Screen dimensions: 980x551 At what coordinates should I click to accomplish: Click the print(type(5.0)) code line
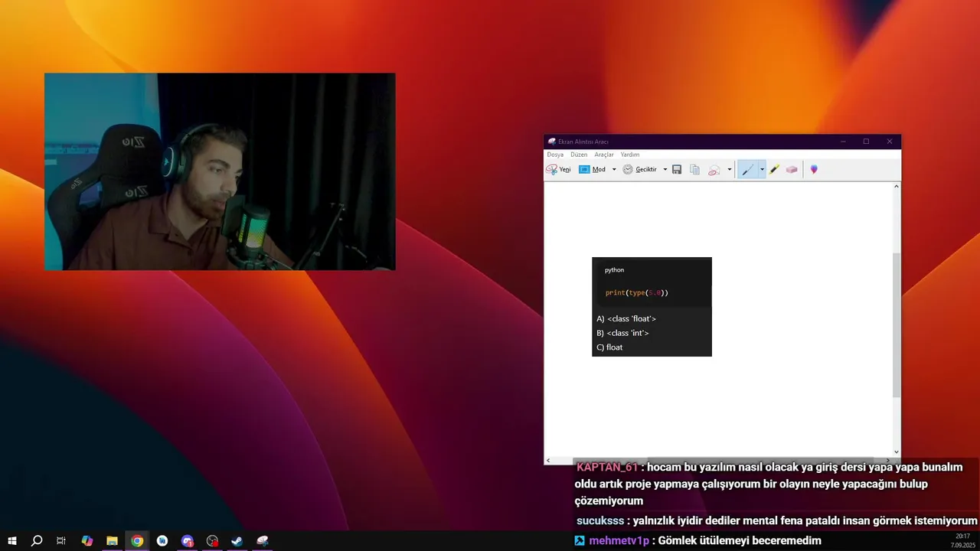637,292
